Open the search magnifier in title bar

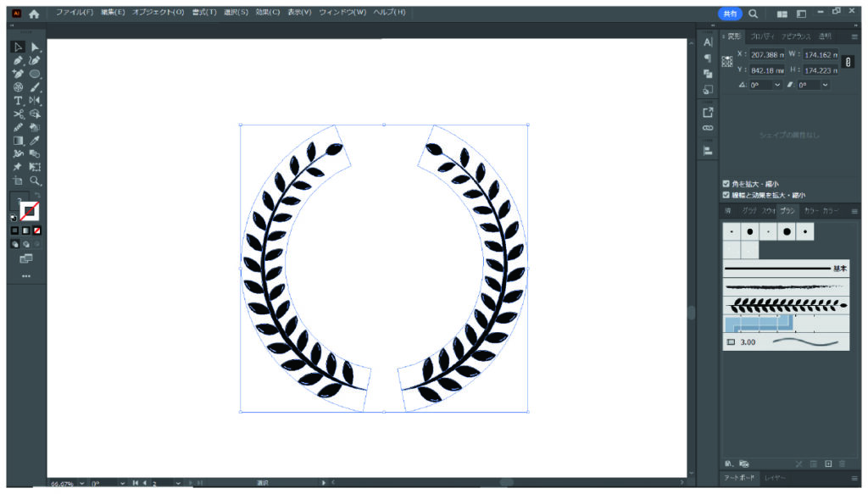(x=754, y=14)
